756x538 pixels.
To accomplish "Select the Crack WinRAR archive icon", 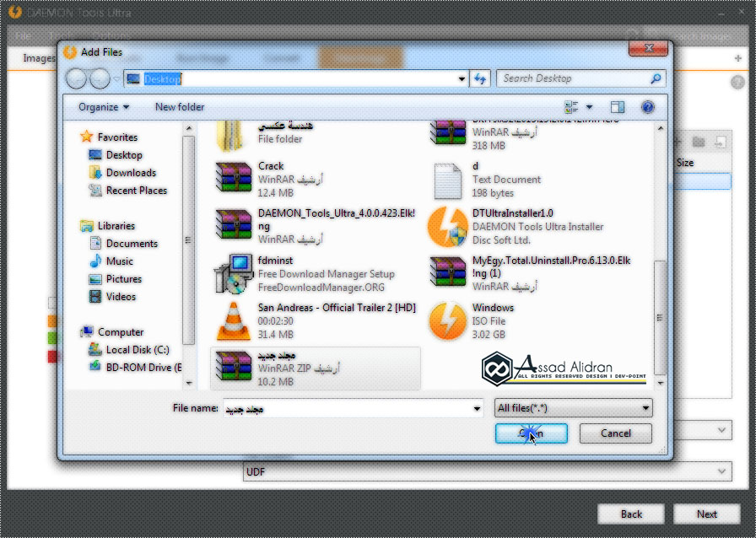I will coord(234,179).
